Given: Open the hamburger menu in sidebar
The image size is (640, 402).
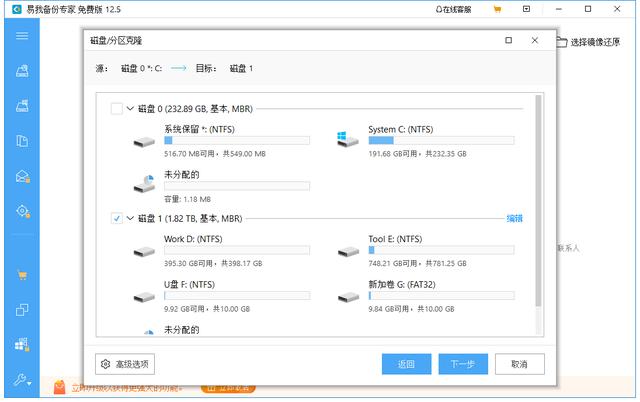Looking at the screenshot, I should (x=22, y=36).
